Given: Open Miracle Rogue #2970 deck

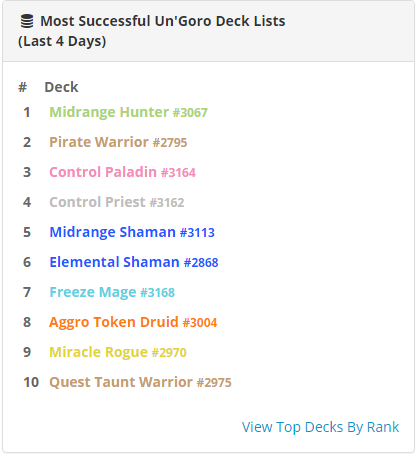Looking at the screenshot, I should pyautogui.click(x=118, y=352).
